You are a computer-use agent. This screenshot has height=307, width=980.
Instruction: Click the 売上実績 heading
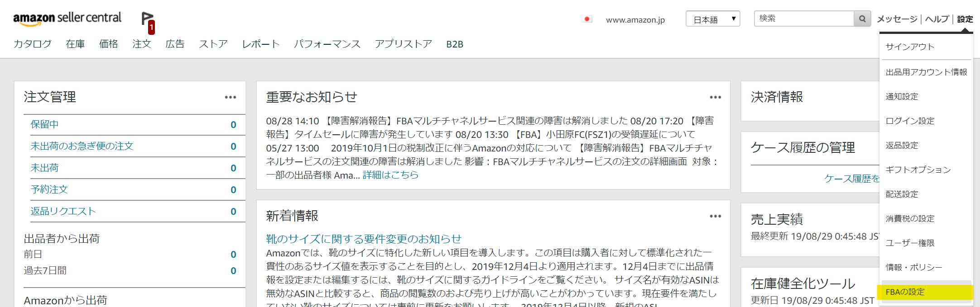(x=777, y=219)
